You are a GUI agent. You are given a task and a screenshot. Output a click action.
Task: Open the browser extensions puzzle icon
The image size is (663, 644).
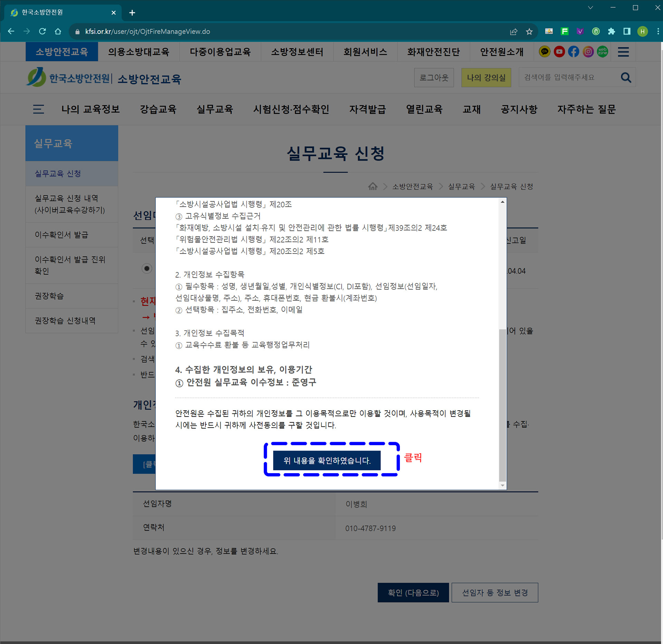[612, 31]
